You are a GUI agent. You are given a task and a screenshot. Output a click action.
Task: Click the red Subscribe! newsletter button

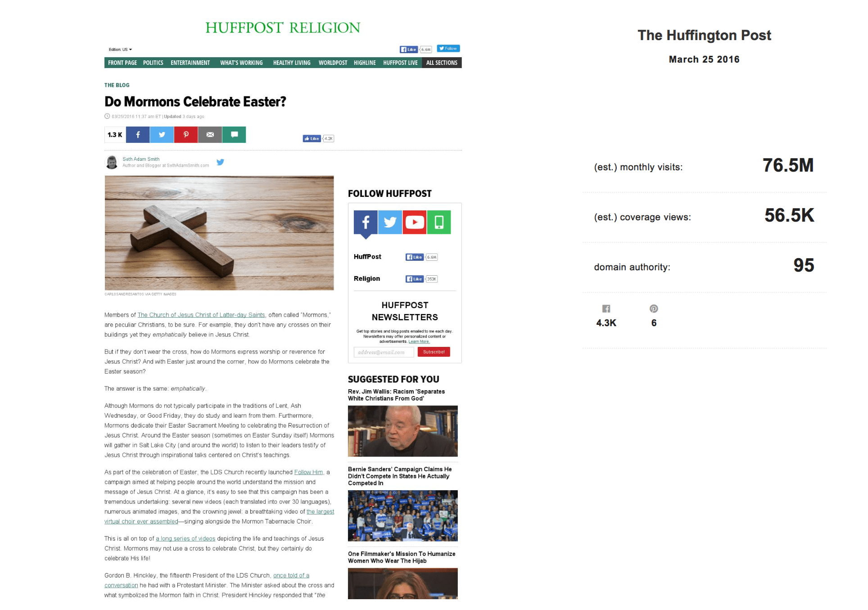click(434, 352)
